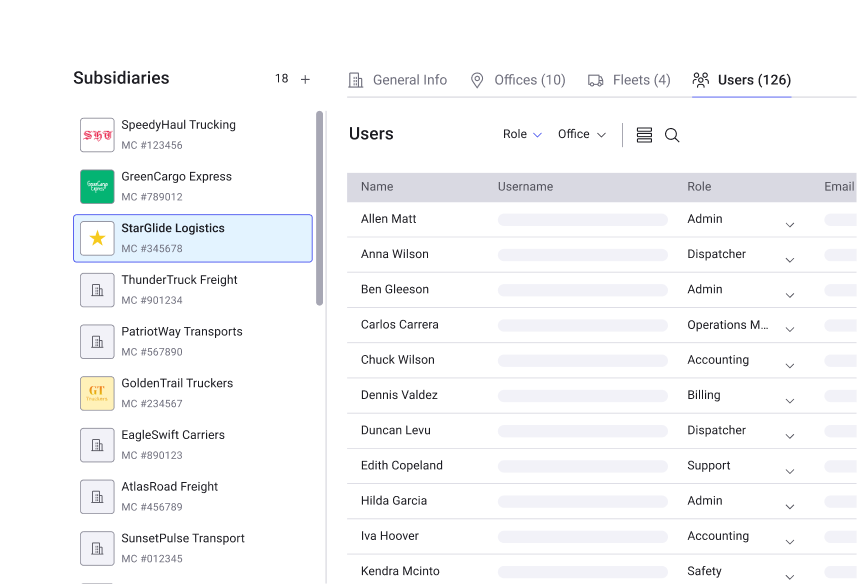
Task: Click ThunderTruck Freight building icon
Action: point(97,290)
